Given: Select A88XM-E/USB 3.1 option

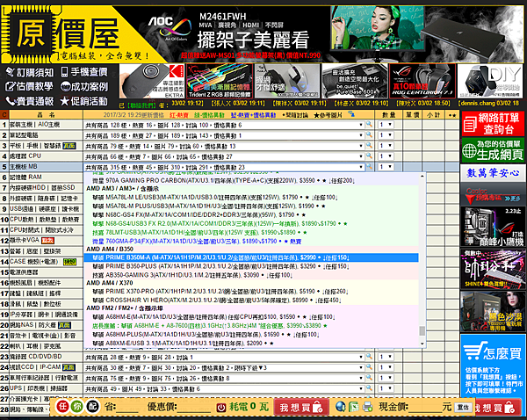Looking at the screenshot, I should [251, 344].
